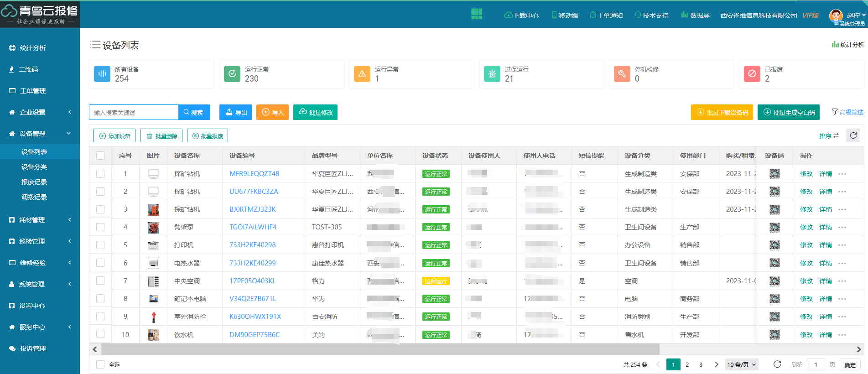Image resolution: width=868 pixels, height=374 pixels.
Task: Click the 添加设备 button
Action: click(114, 136)
